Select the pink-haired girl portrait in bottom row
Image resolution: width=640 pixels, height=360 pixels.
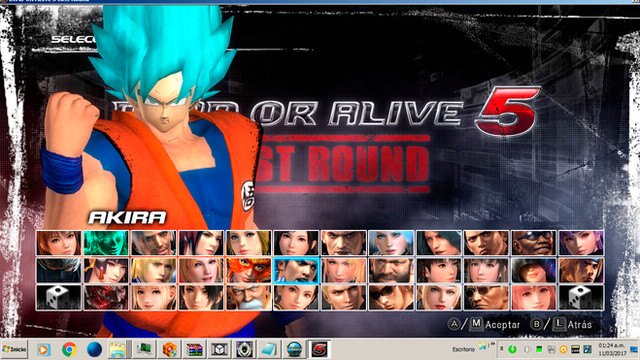[533, 298]
